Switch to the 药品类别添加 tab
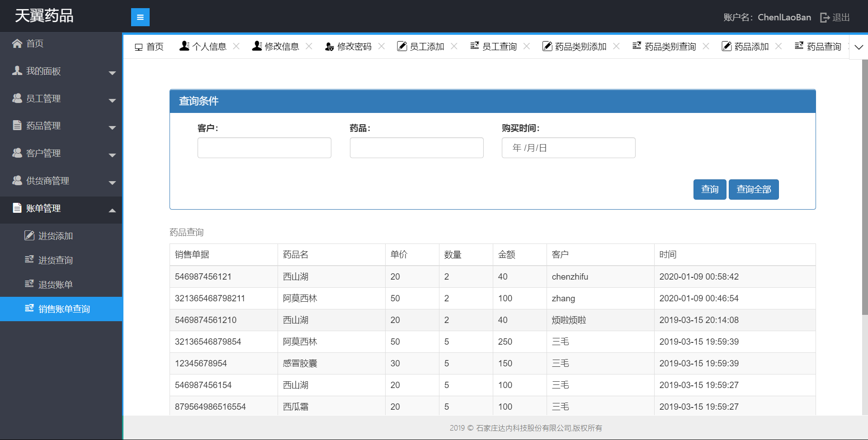Screen dimensions: 868x440 [x=580, y=47]
